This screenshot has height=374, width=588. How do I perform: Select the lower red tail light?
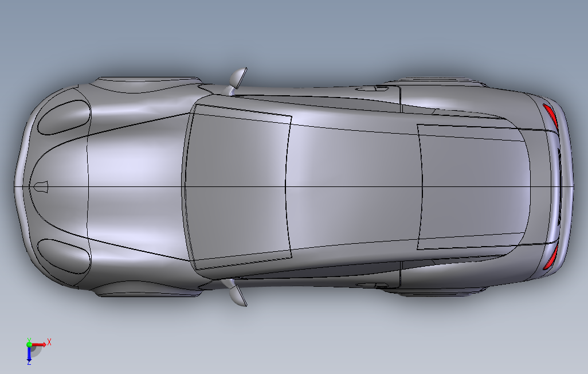(x=551, y=258)
